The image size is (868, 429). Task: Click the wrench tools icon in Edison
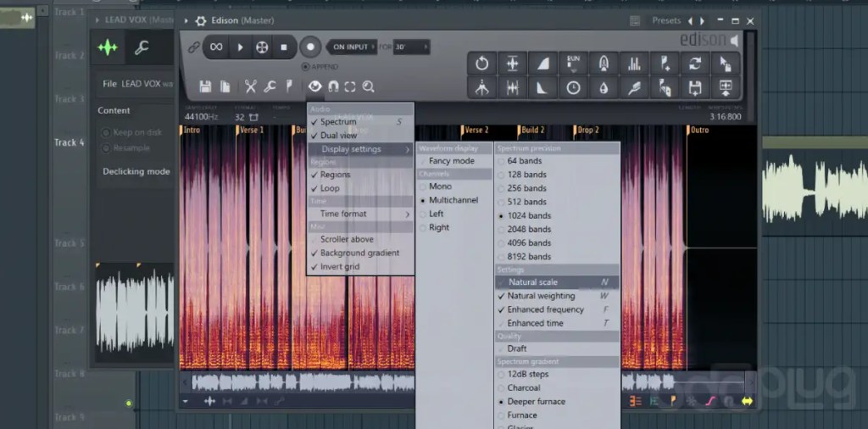pos(270,86)
